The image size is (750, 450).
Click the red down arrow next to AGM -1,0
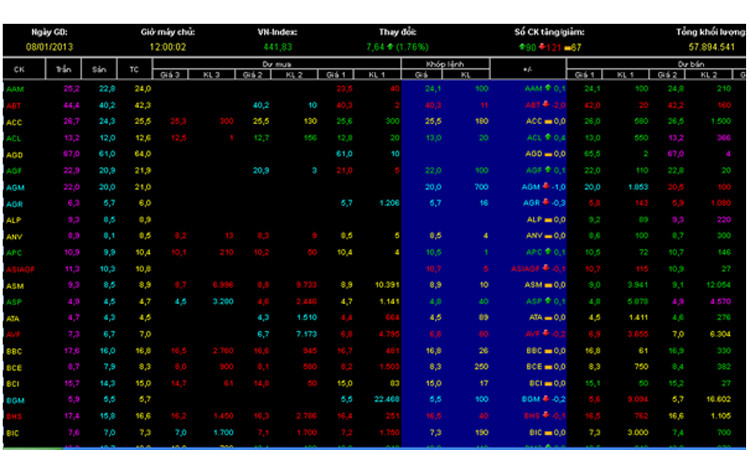(x=547, y=186)
